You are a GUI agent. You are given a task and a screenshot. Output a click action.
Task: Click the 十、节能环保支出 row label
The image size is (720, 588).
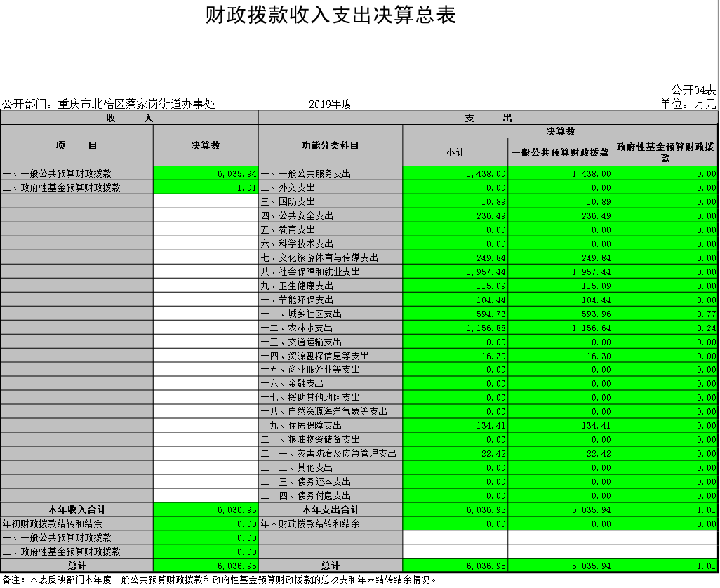pyautogui.click(x=297, y=300)
